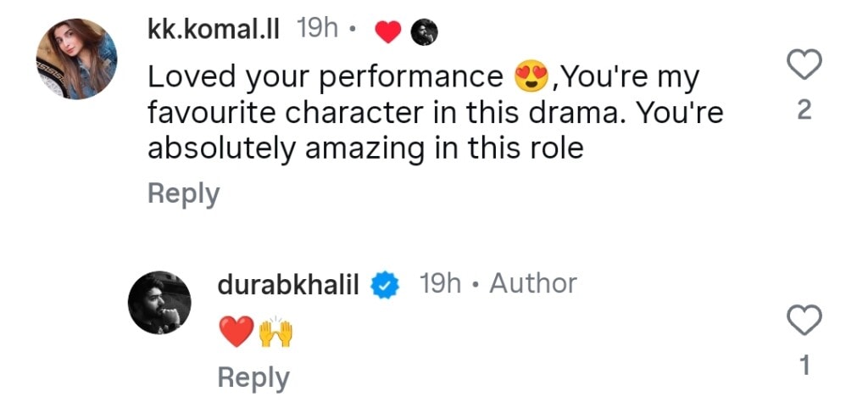This screenshot has width=868, height=419.
Task: Click the raised hands emoji
Action: (x=275, y=332)
